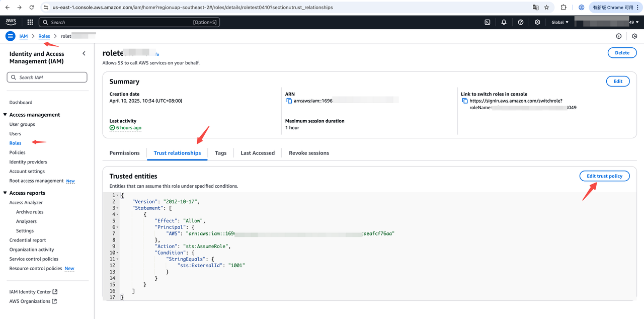The image size is (644, 319).
Task: Open the Revoke sessions tab
Action: click(x=308, y=153)
